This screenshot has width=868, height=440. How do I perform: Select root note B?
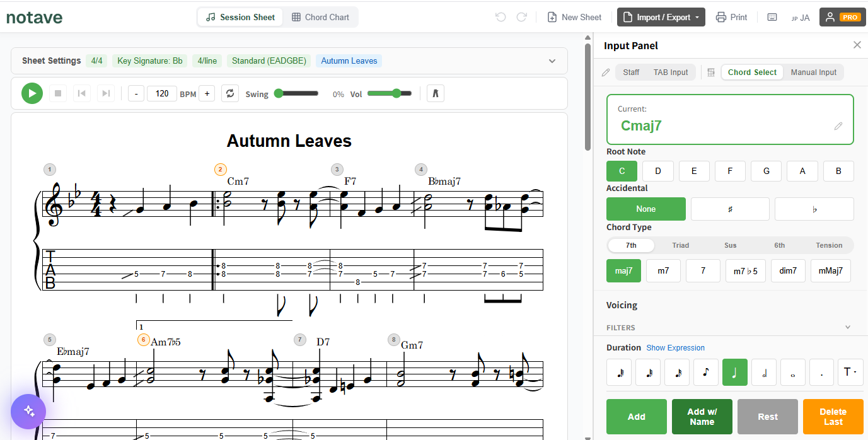838,171
